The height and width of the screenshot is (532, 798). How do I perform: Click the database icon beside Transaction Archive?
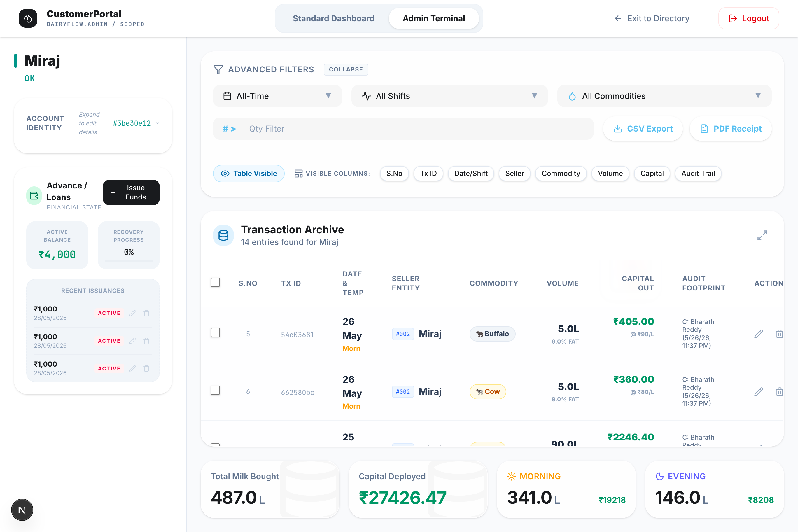(223, 235)
